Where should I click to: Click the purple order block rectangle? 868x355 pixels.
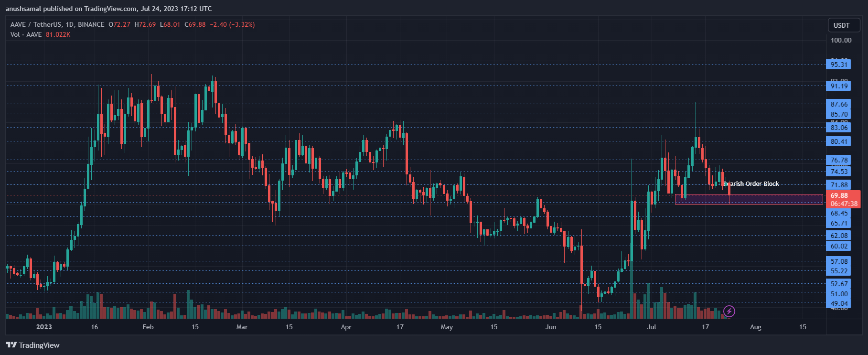point(774,199)
